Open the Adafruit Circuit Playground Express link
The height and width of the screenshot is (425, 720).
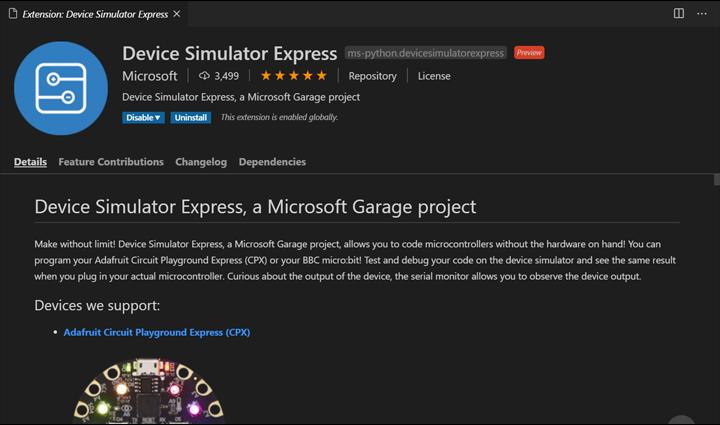click(156, 332)
